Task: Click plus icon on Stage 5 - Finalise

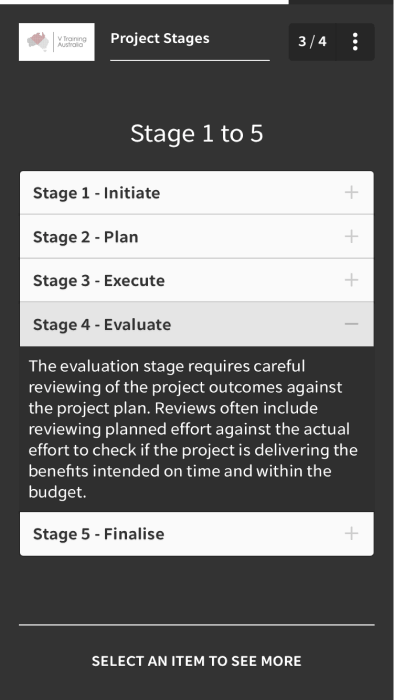Action: click(352, 533)
